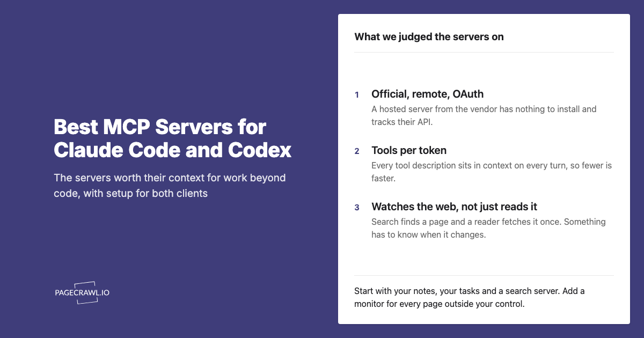Click the number 1 beside Official, remote, OAuth
Image resolution: width=644 pixels, height=338 pixels.
tap(357, 95)
